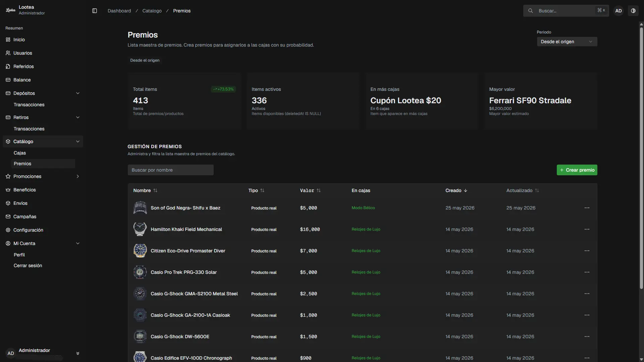Click the Depósitos card icon

coord(8,93)
